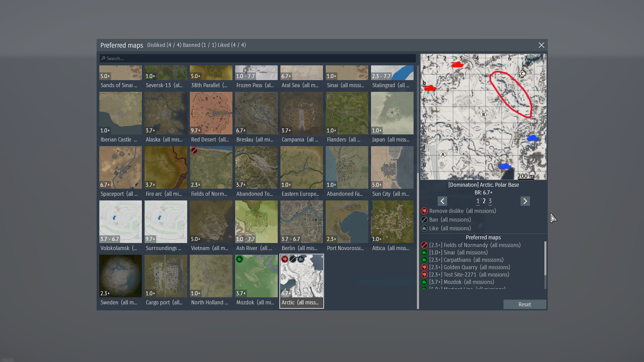
Task: Go to the next mission preview
Action: (525, 201)
